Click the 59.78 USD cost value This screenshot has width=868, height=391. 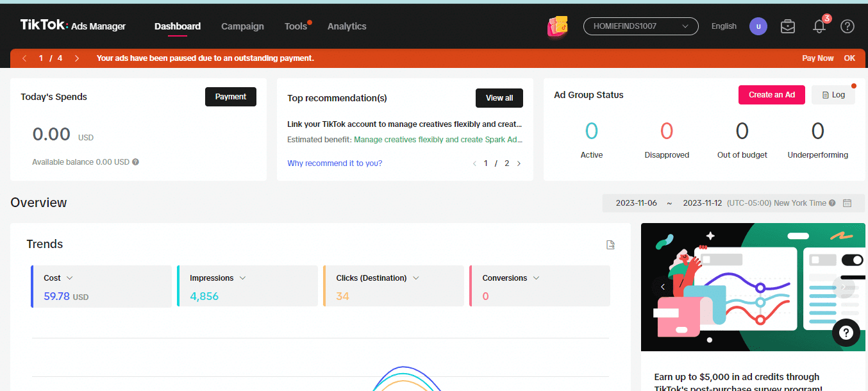pyautogui.click(x=66, y=296)
